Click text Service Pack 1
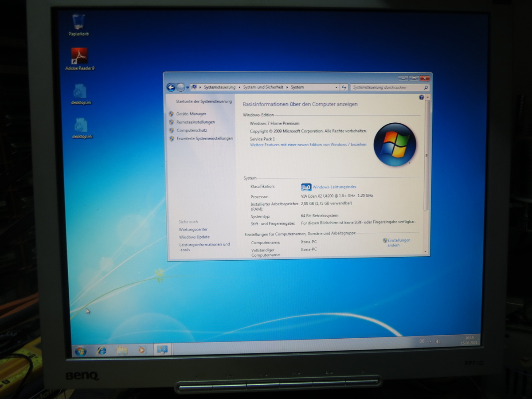Screen dimensions: 532x399 coord(262,139)
